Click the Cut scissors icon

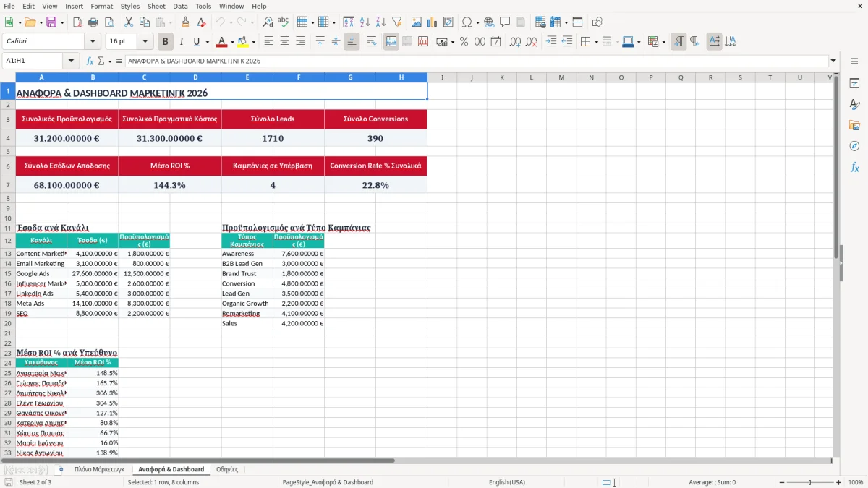(x=128, y=22)
